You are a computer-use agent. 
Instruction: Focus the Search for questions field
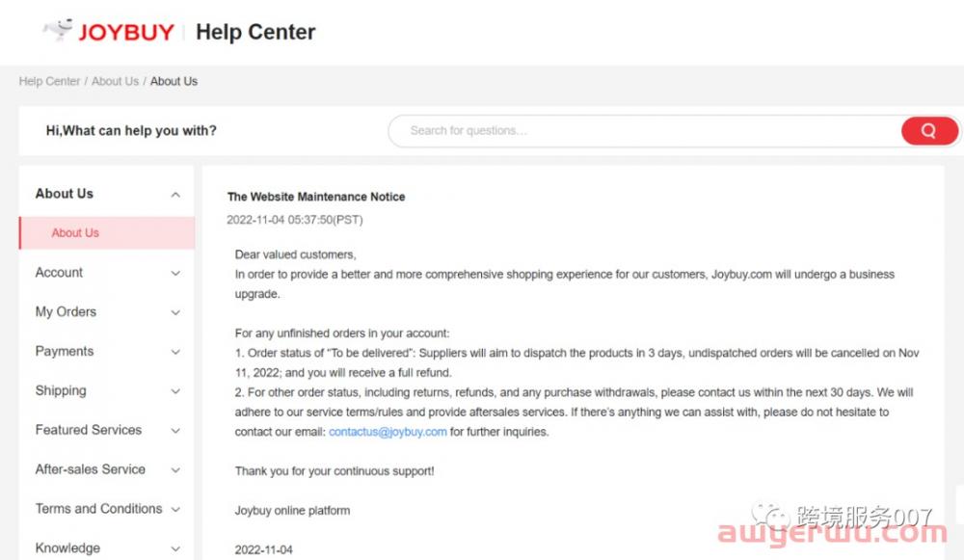coord(646,130)
